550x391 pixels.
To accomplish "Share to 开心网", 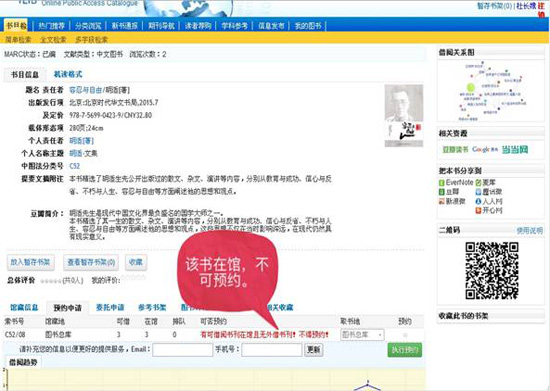I will pos(489,210).
